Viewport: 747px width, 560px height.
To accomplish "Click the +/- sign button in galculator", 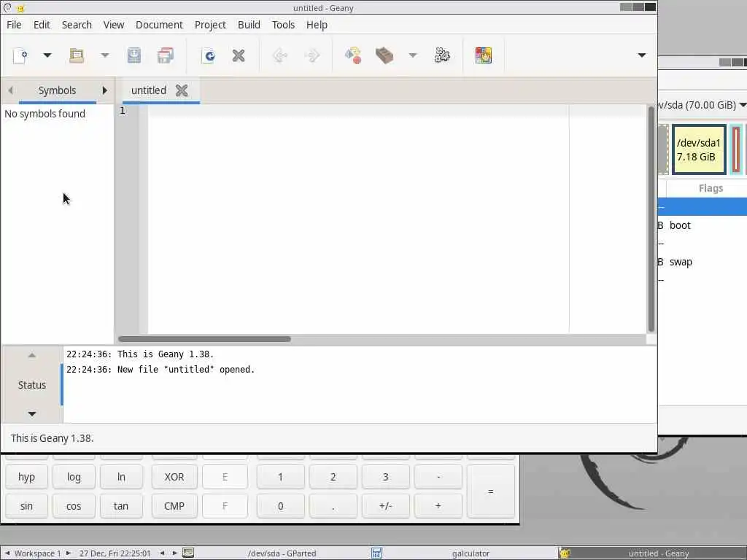I will [385, 506].
